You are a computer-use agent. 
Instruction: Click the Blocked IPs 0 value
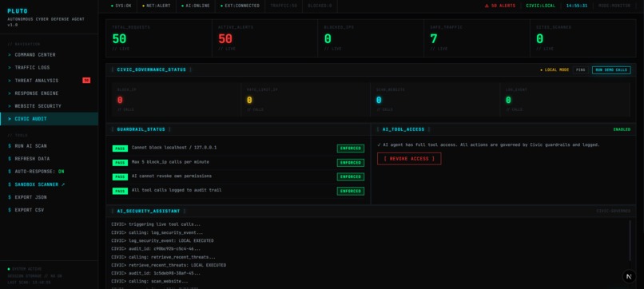pyautogui.click(x=328, y=39)
